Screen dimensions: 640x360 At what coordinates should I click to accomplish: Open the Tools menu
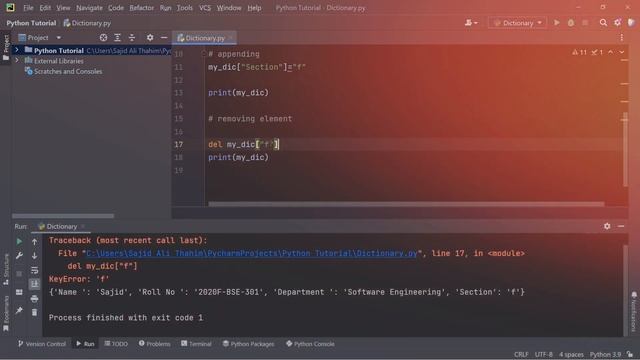[x=184, y=8]
